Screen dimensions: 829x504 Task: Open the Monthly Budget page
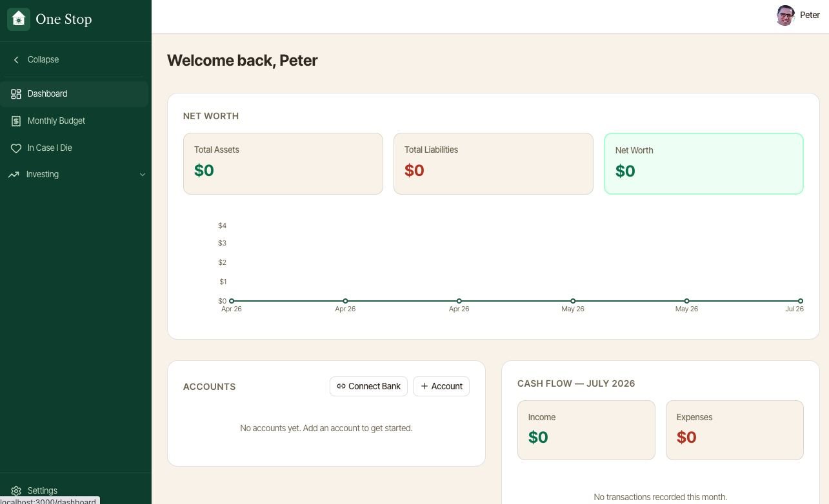click(74, 121)
